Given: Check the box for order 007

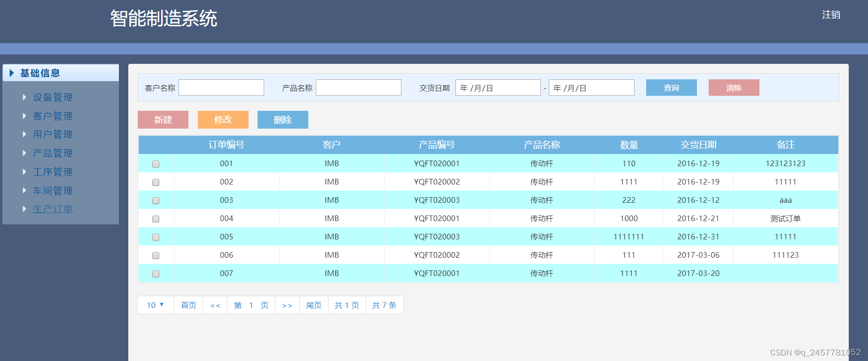Looking at the screenshot, I should point(156,274).
